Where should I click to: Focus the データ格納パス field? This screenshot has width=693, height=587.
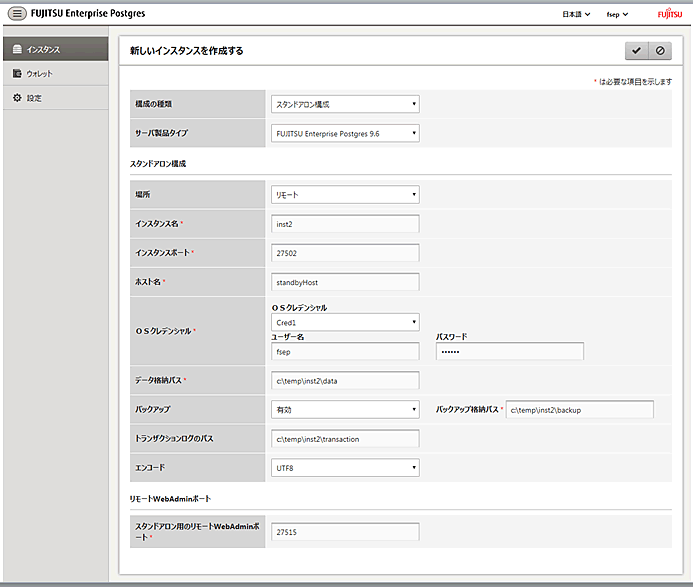(345, 381)
